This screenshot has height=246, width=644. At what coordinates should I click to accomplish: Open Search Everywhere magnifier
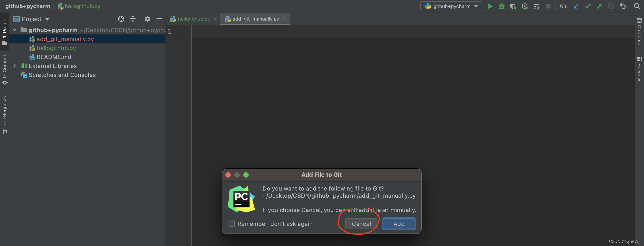point(637,6)
